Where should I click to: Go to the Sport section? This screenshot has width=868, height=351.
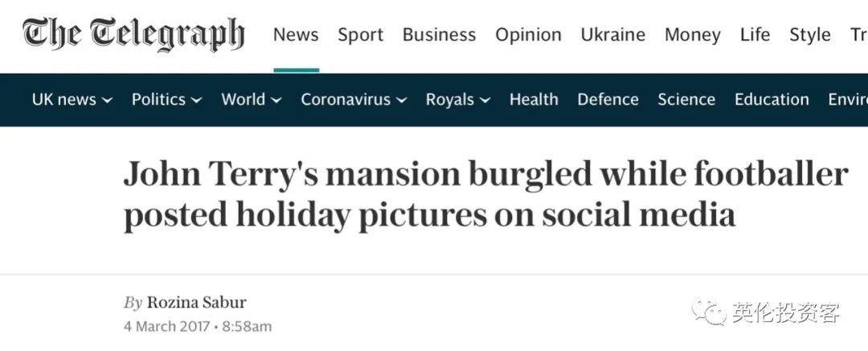tap(360, 35)
